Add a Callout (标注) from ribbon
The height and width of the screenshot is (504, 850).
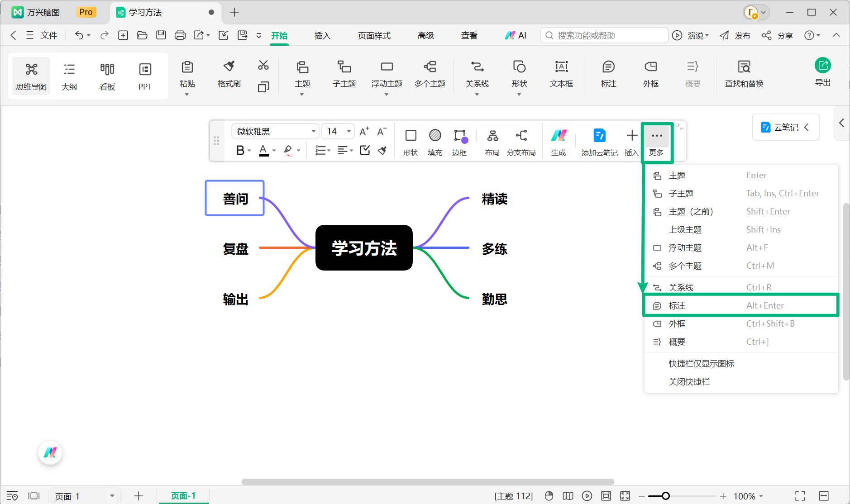609,74
